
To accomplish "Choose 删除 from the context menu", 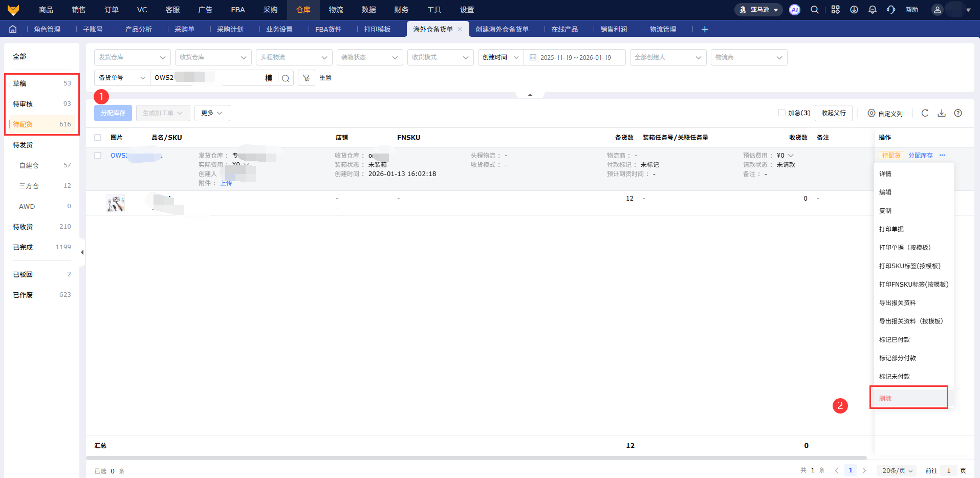I will coord(885,398).
